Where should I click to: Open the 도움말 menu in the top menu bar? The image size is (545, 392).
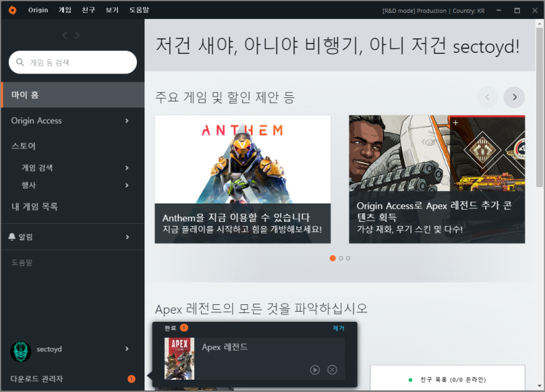[139, 10]
